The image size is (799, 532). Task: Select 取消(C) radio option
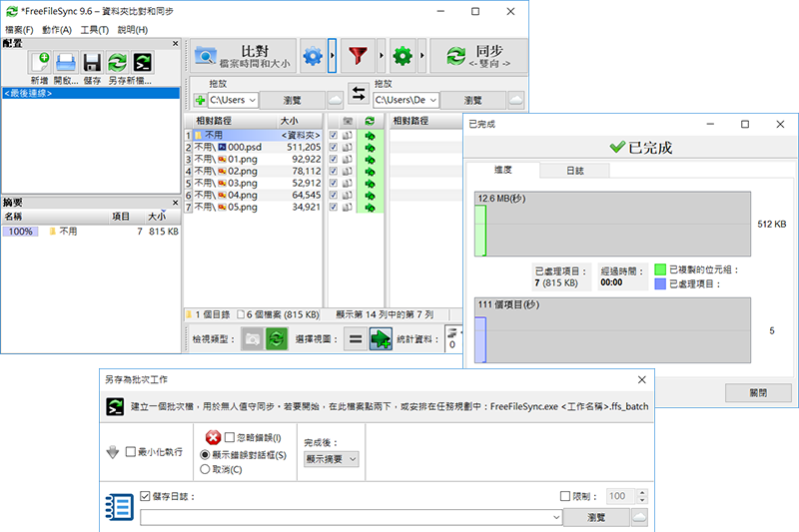coord(205,469)
